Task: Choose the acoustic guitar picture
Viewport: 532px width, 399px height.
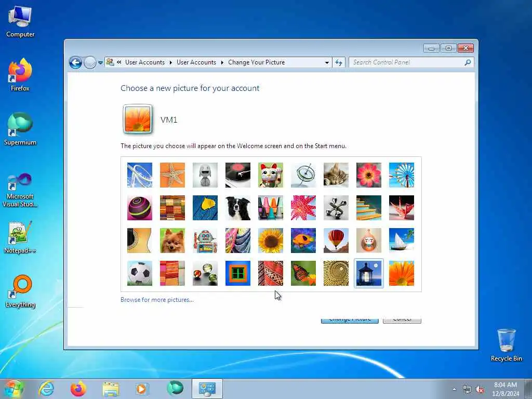Action: 139,241
